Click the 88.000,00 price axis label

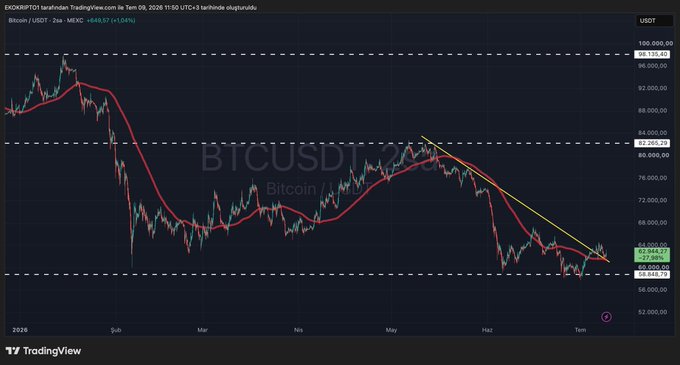652,111
